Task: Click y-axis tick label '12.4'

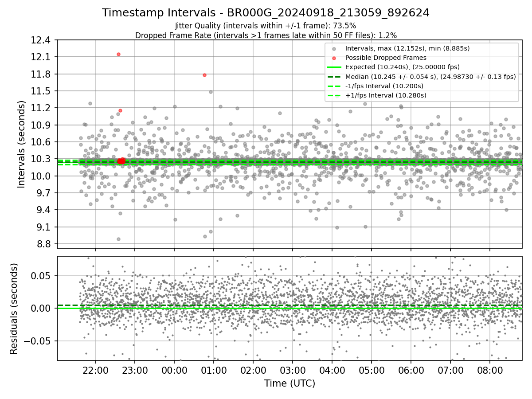Action: point(41,40)
